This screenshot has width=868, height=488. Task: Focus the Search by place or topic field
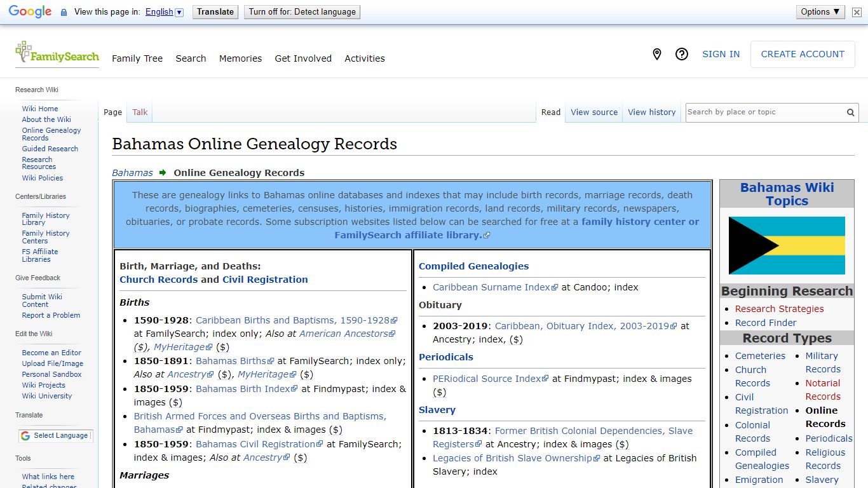point(765,112)
